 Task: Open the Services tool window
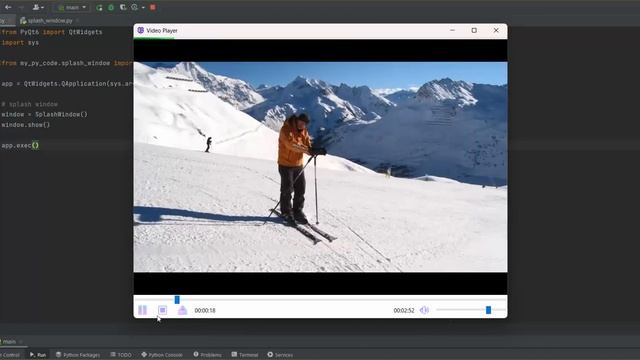pyautogui.click(x=280, y=355)
